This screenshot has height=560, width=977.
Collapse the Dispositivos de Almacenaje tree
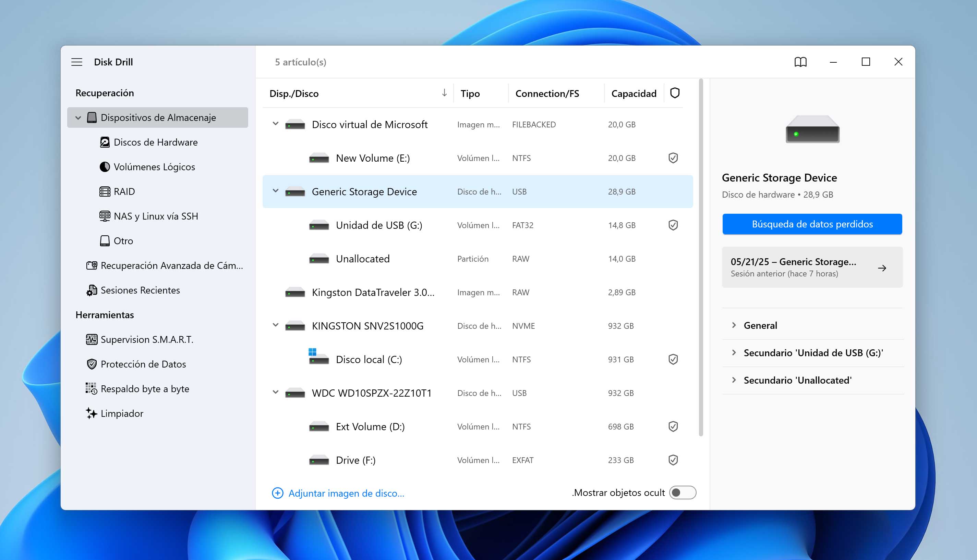[x=78, y=118]
